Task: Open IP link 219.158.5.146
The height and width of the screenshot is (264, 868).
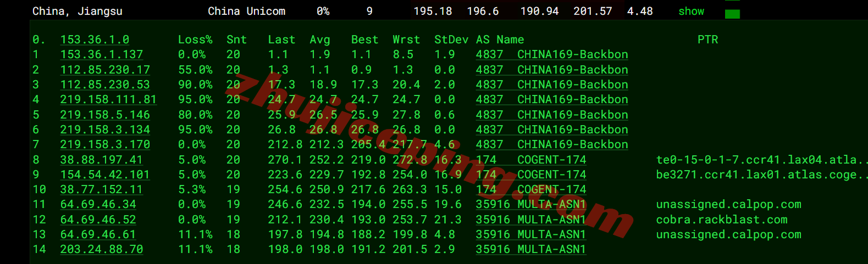Action: 105,115
